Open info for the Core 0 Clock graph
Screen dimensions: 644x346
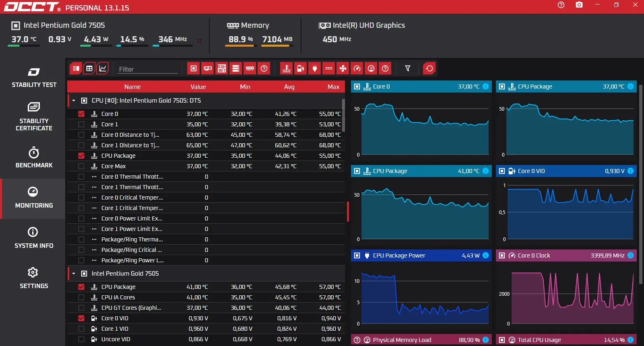coord(630,255)
